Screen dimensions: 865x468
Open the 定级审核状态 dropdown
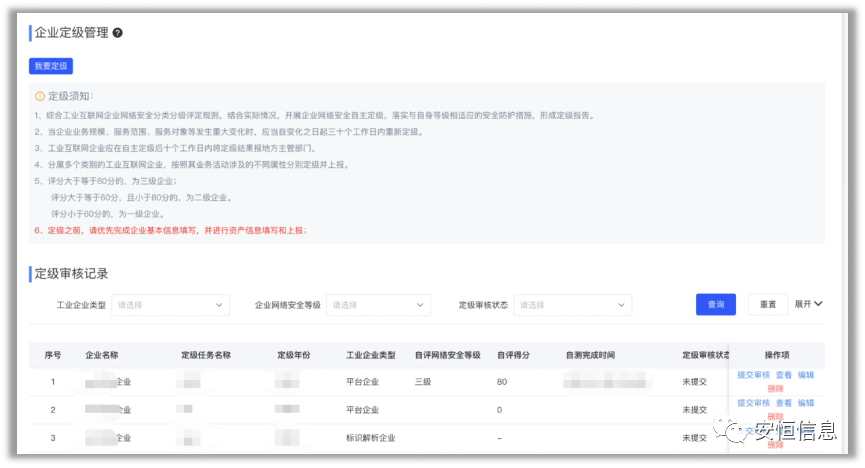point(572,305)
